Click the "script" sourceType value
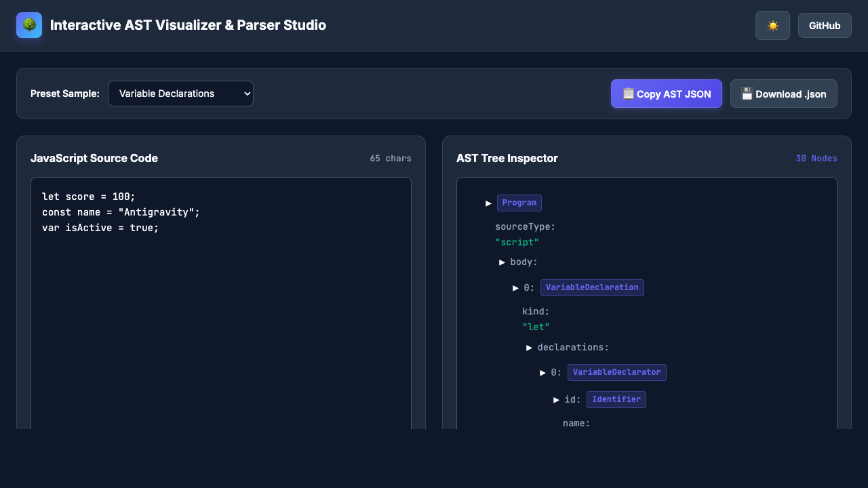Image resolution: width=868 pixels, height=488 pixels. pyautogui.click(x=517, y=242)
